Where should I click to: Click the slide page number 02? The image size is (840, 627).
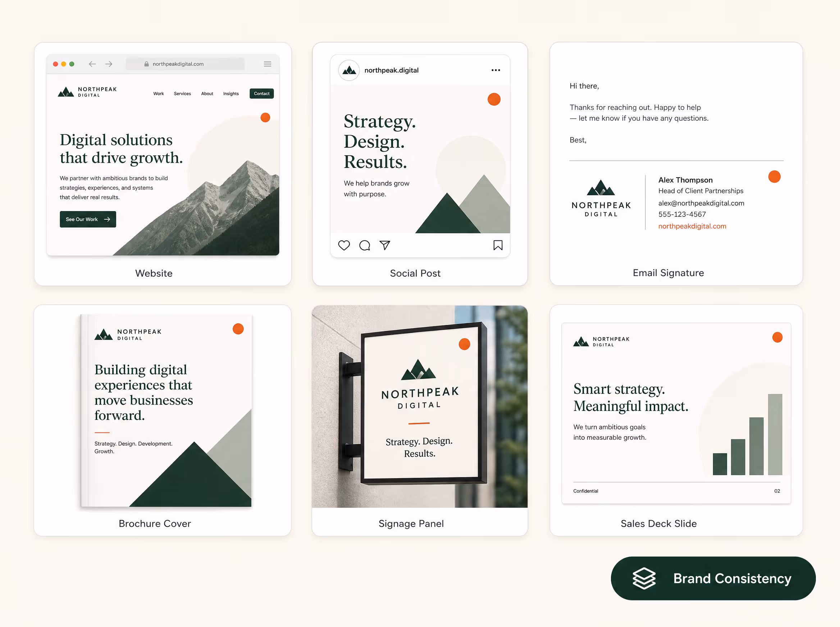pos(777,491)
